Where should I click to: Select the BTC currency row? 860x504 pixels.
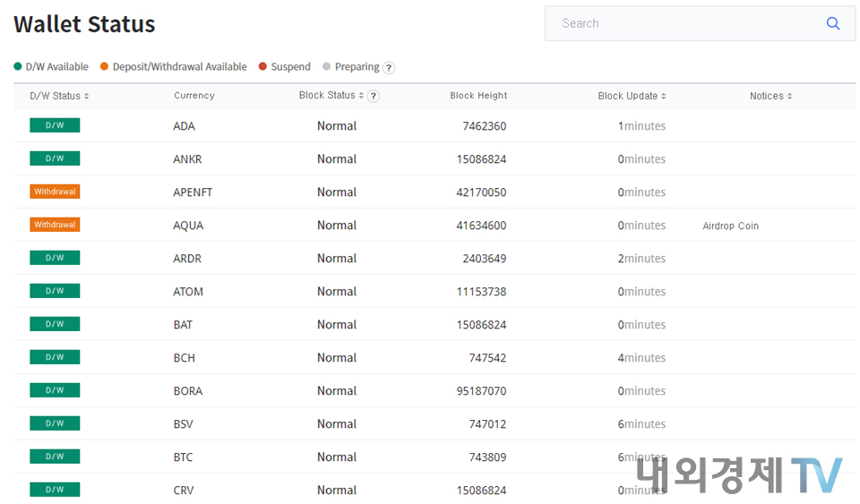pyautogui.click(x=183, y=457)
